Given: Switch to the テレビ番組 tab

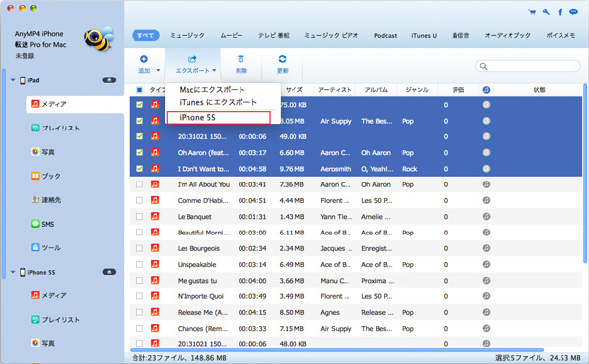Looking at the screenshot, I should [274, 36].
